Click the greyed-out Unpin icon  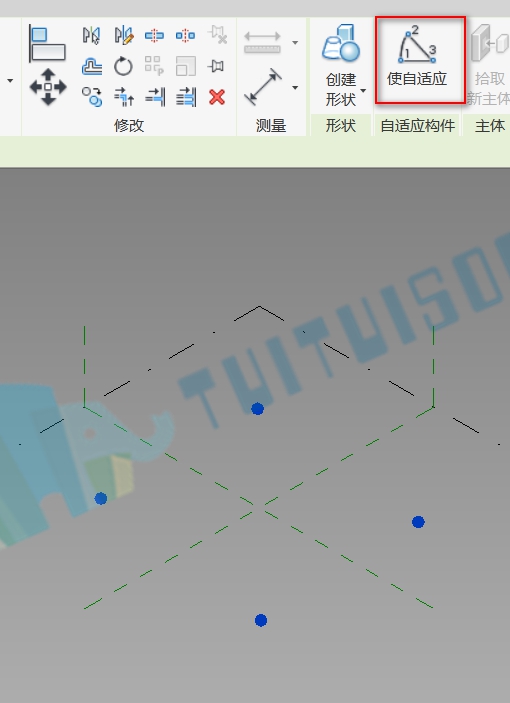click(x=217, y=35)
